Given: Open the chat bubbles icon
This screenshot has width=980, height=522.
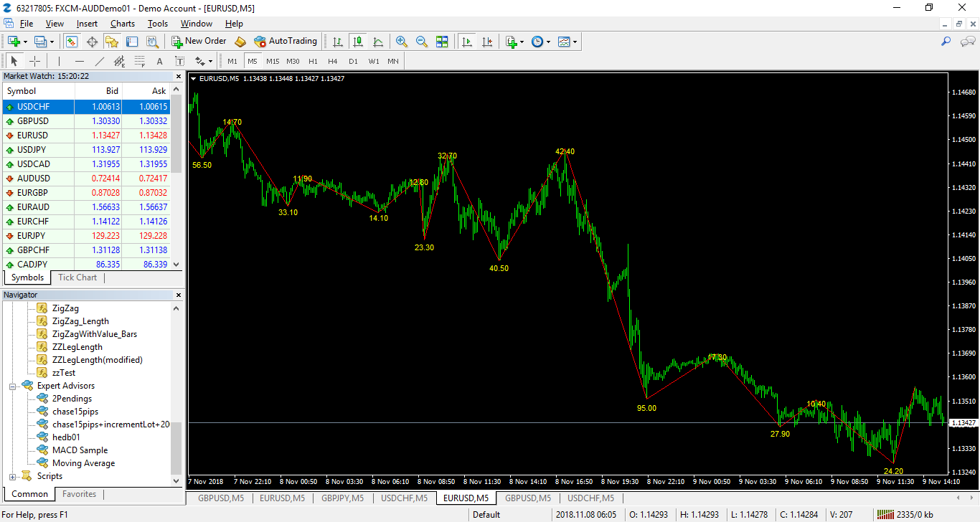Looking at the screenshot, I should (x=967, y=42).
